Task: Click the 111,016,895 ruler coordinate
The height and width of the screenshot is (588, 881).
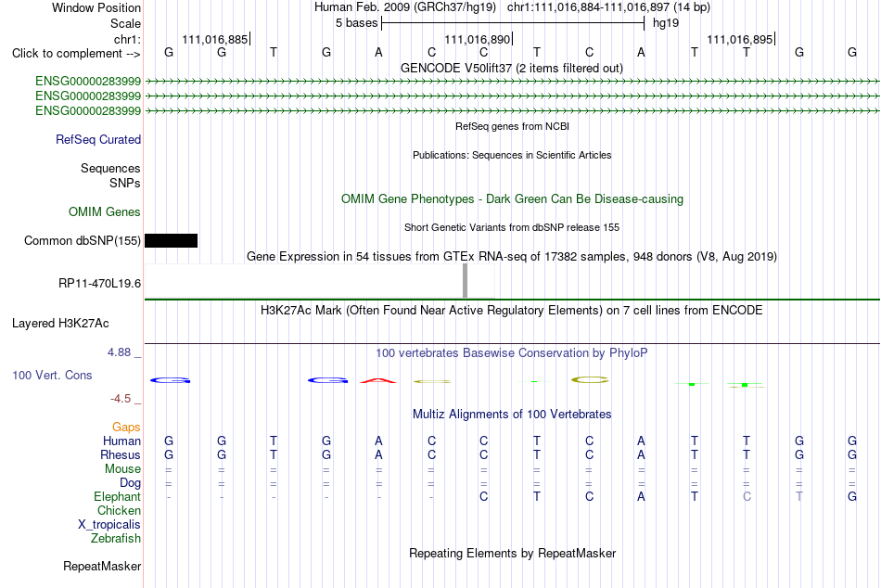Action: [739, 39]
